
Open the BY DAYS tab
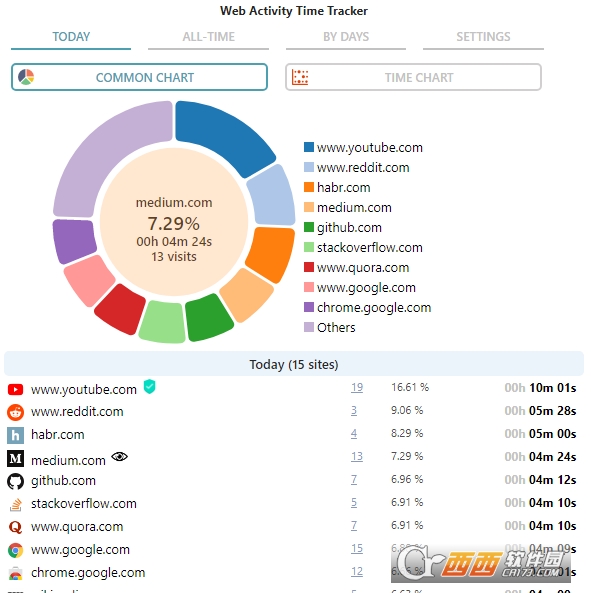(346, 37)
